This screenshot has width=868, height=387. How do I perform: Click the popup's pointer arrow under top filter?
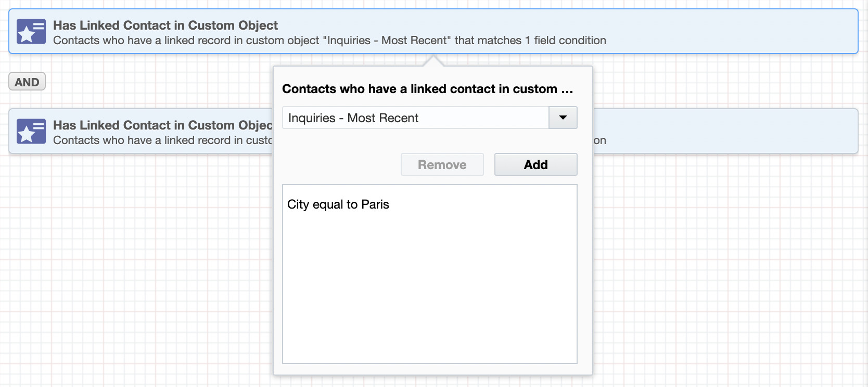433,61
